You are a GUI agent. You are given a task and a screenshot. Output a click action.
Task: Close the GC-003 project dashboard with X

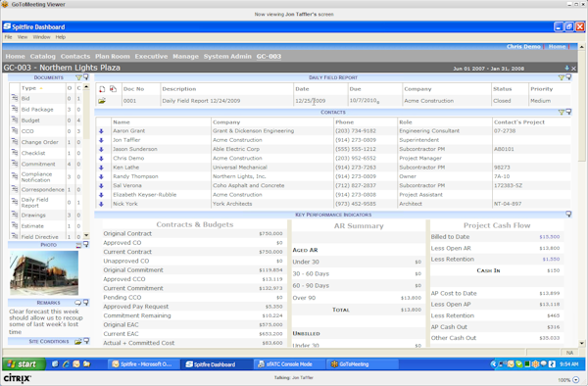pyautogui.click(x=573, y=69)
